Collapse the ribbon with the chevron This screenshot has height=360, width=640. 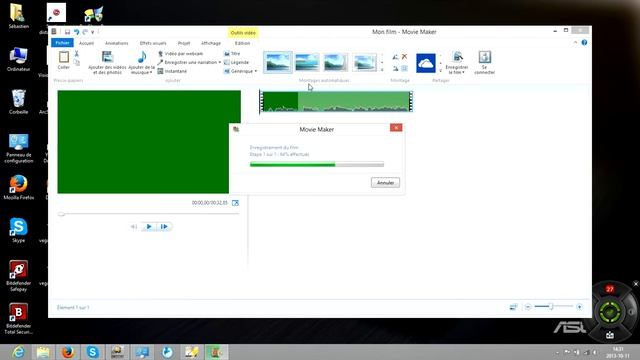click(576, 42)
